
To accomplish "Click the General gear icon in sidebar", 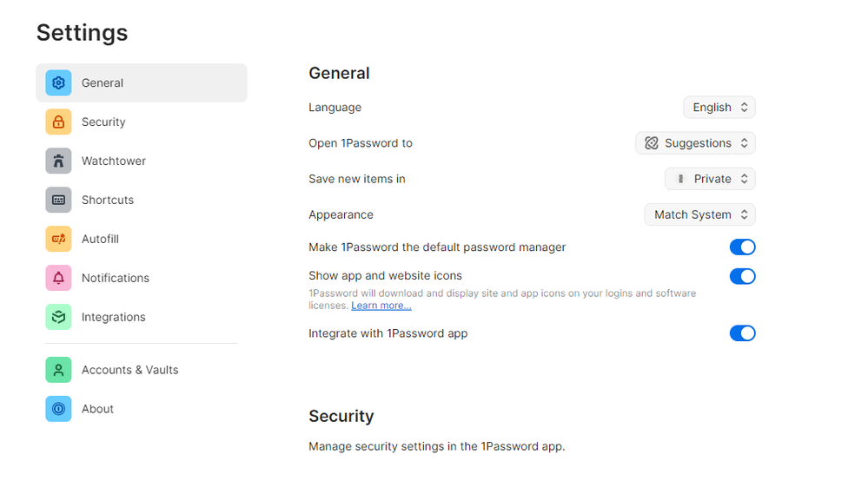I will pos(58,83).
